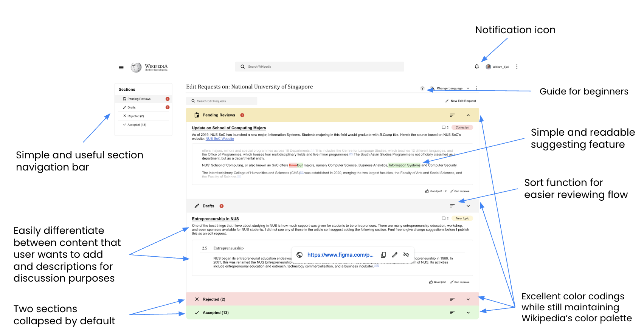Image resolution: width=644 pixels, height=333 pixels.
Task: Open the question mark help guide
Action: point(422,88)
